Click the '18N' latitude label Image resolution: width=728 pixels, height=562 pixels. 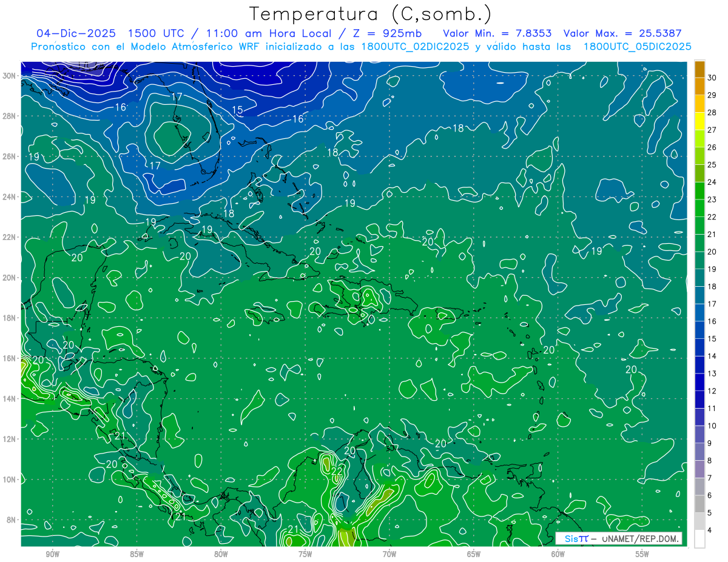point(10,318)
